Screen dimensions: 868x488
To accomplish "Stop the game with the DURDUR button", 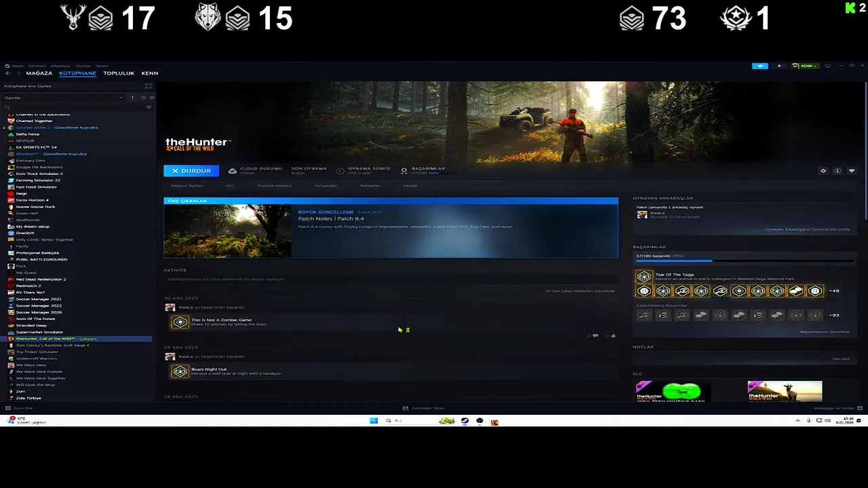I will 191,171.
